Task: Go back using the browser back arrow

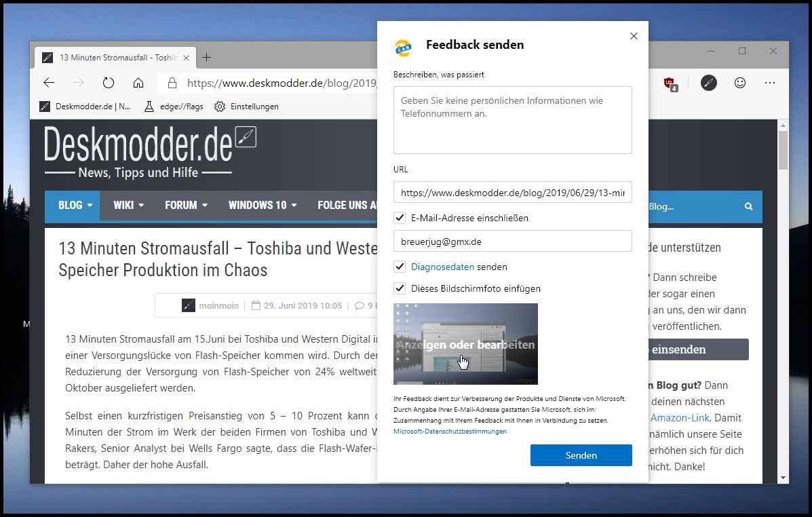Action: click(49, 83)
